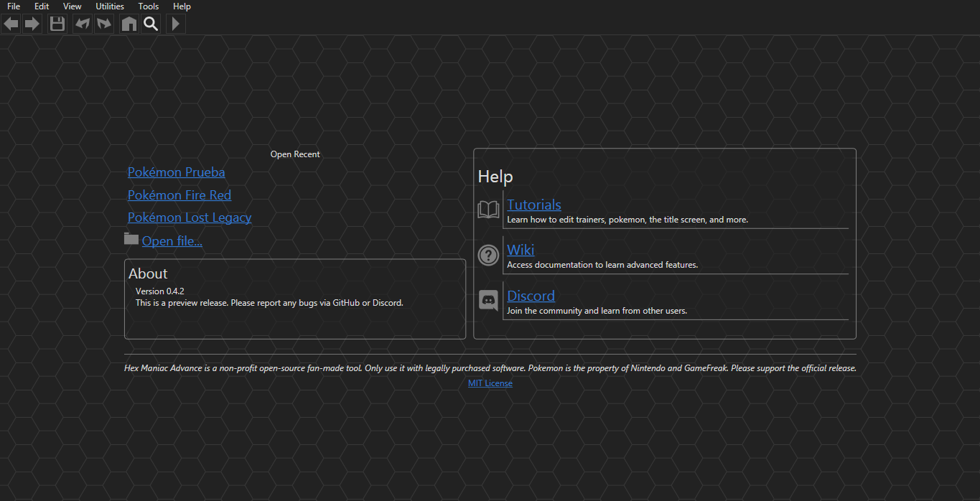Click the question mark icon beside Wiki
The width and height of the screenshot is (980, 501).
point(488,255)
